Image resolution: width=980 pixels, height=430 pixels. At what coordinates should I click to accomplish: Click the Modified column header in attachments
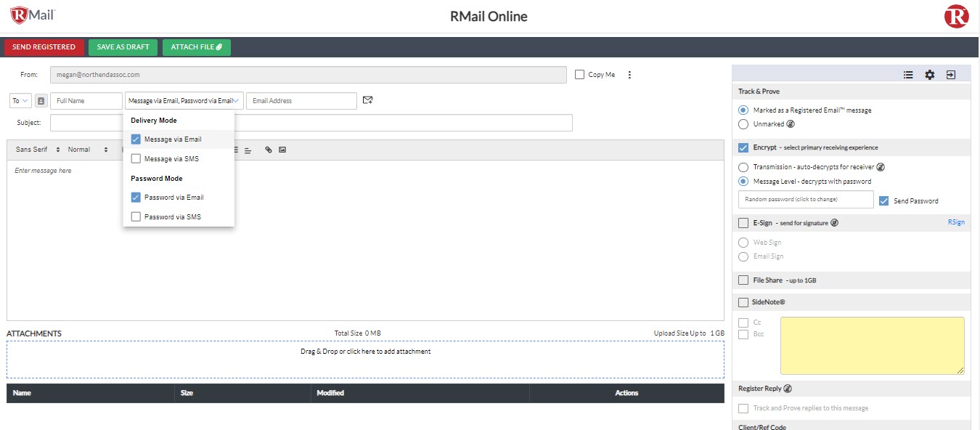(420, 393)
